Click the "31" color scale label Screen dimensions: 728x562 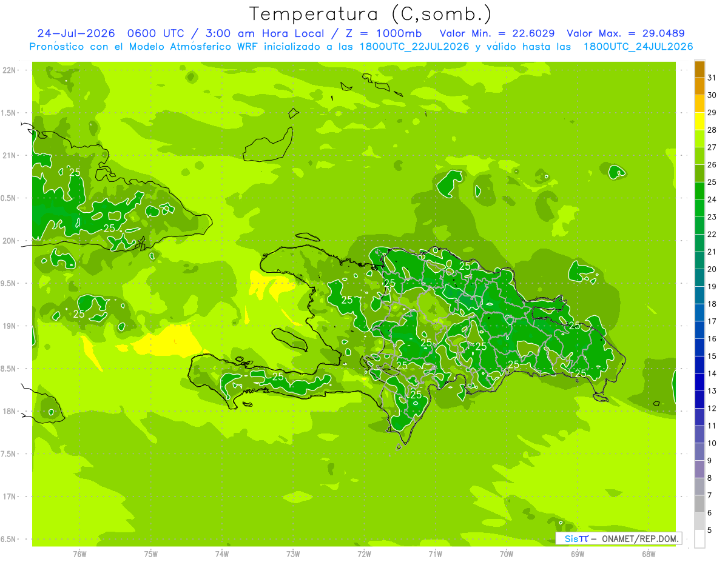pyautogui.click(x=712, y=78)
